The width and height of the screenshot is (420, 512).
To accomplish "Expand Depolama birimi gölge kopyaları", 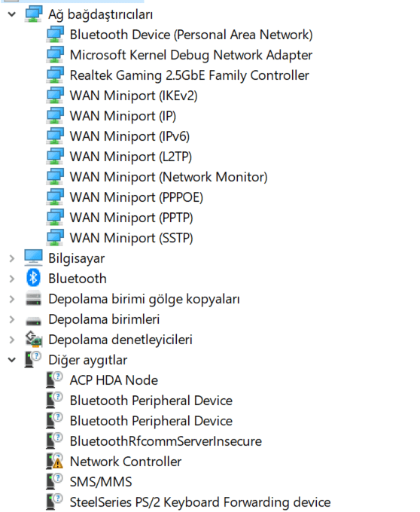I will pyautogui.click(x=12, y=299).
